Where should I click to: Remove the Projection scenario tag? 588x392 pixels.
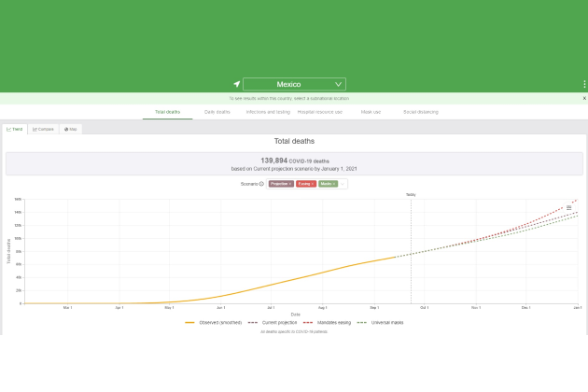pos(288,184)
